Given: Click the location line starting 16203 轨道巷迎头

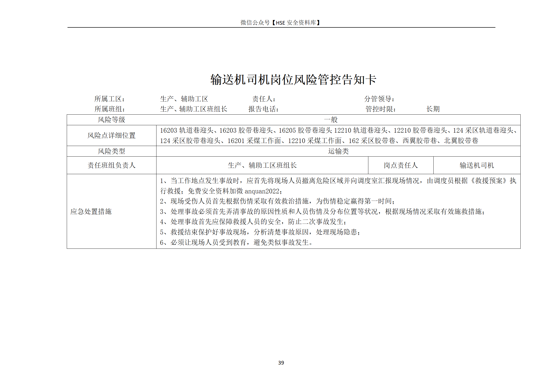Looking at the screenshot, I should 338,130.
